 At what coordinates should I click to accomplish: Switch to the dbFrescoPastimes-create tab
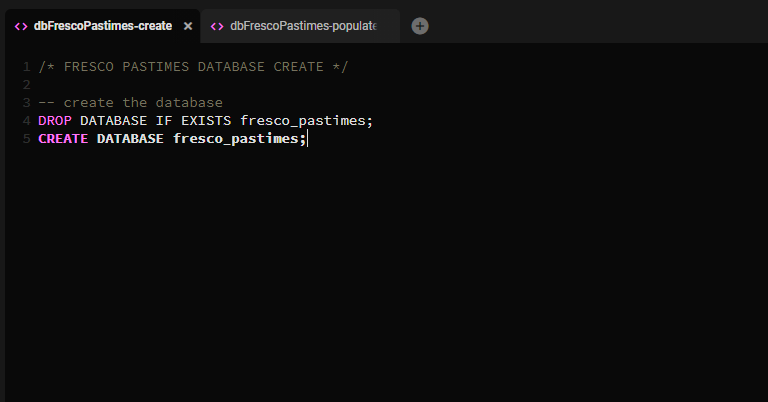pyautogui.click(x=103, y=26)
